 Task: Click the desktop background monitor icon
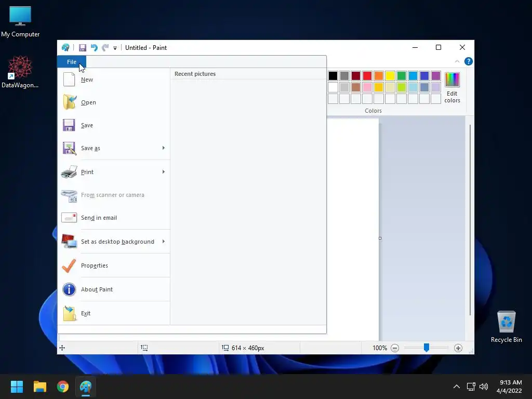pyautogui.click(x=69, y=241)
